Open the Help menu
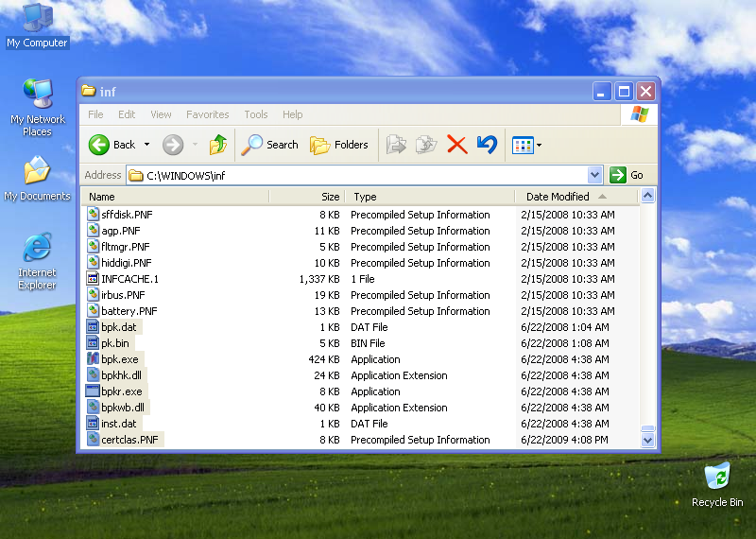The image size is (756, 539). pyautogui.click(x=293, y=114)
